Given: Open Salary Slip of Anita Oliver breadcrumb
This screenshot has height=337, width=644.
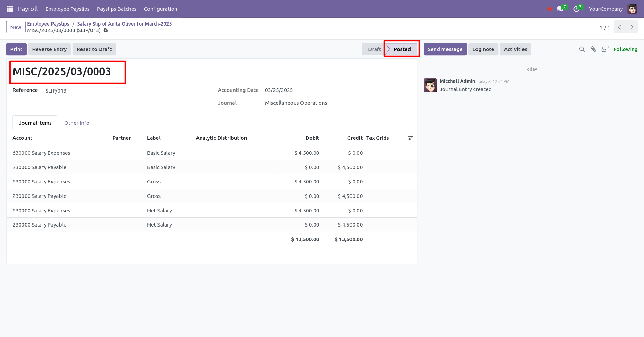Looking at the screenshot, I should [124, 24].
